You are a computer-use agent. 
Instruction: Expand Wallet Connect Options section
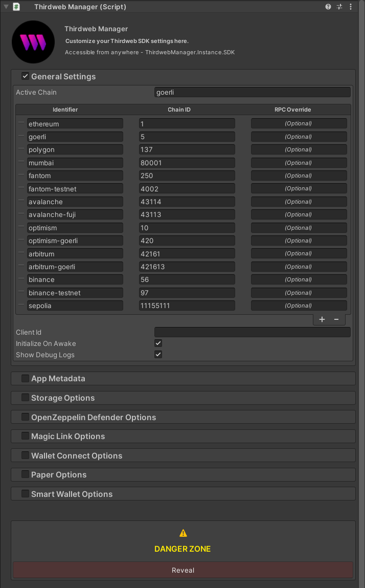pos(25,455)
